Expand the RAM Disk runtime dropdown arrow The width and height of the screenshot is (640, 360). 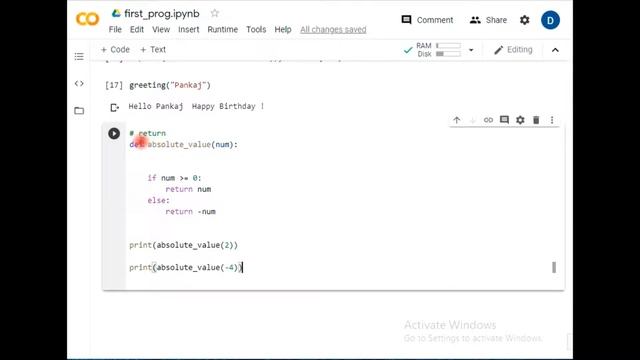pos(471,50)
